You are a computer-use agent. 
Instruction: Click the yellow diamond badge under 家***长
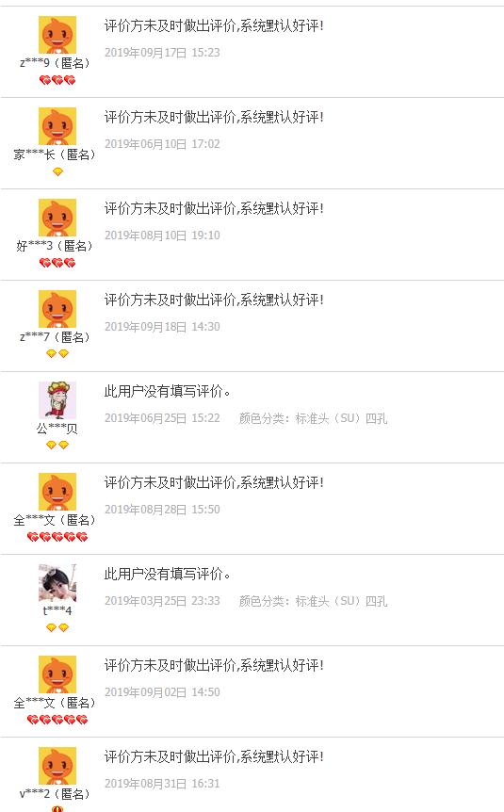[x=57, y=172]
